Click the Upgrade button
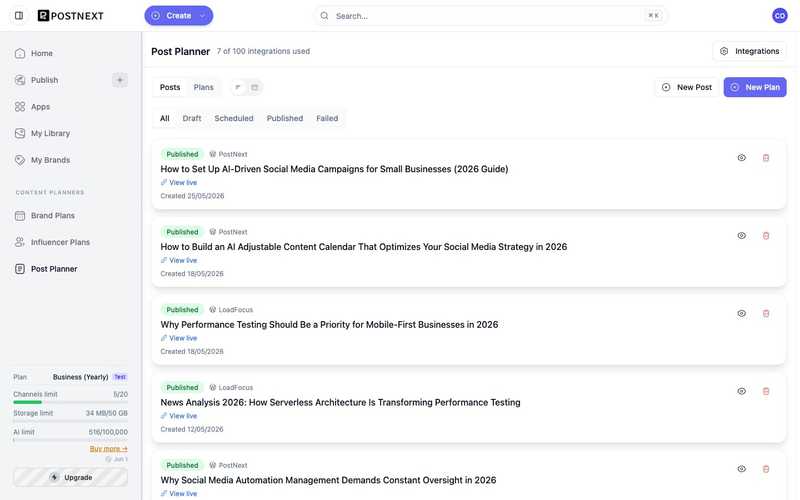The image size is (800, 500). point(70,478)
